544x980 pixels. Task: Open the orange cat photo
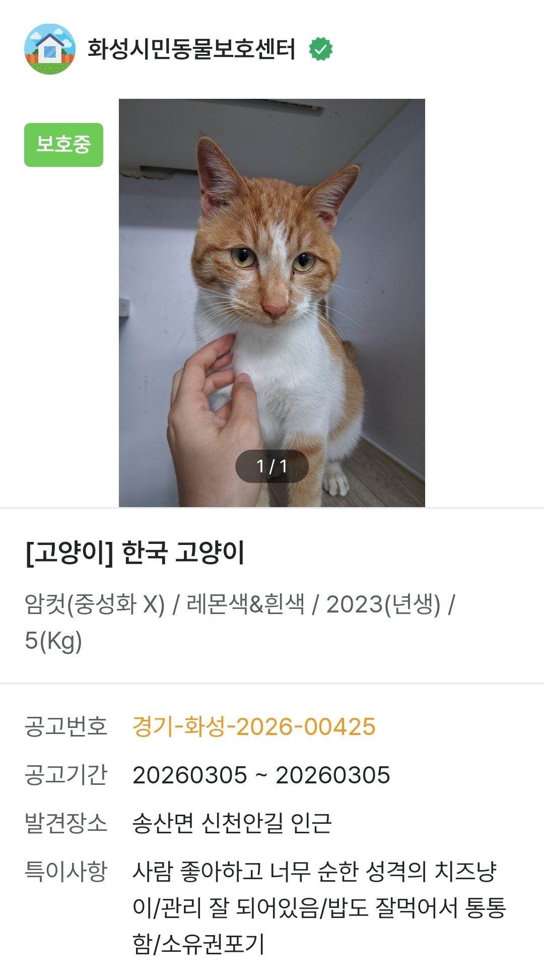coord(272,302)
